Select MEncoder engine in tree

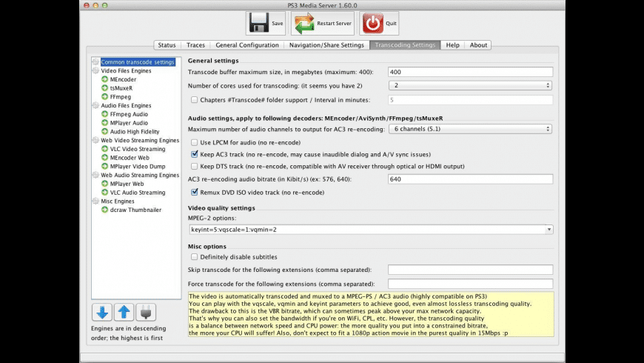pos(123,79)
